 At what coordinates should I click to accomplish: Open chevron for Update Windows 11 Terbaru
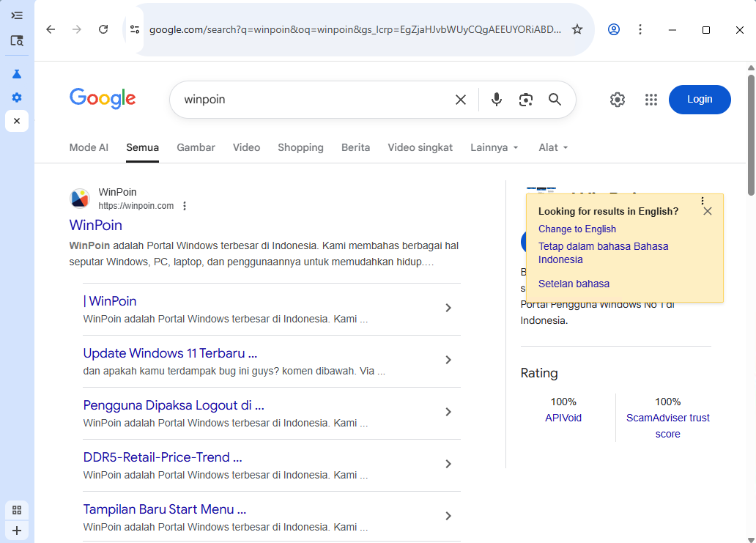(448, 360)
